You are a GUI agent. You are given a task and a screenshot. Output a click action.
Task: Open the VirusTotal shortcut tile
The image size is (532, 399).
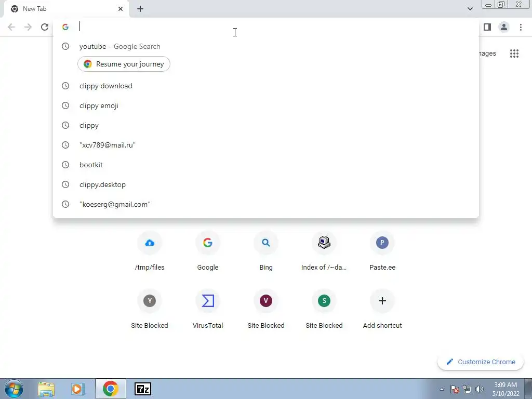(x=208, y=309)
